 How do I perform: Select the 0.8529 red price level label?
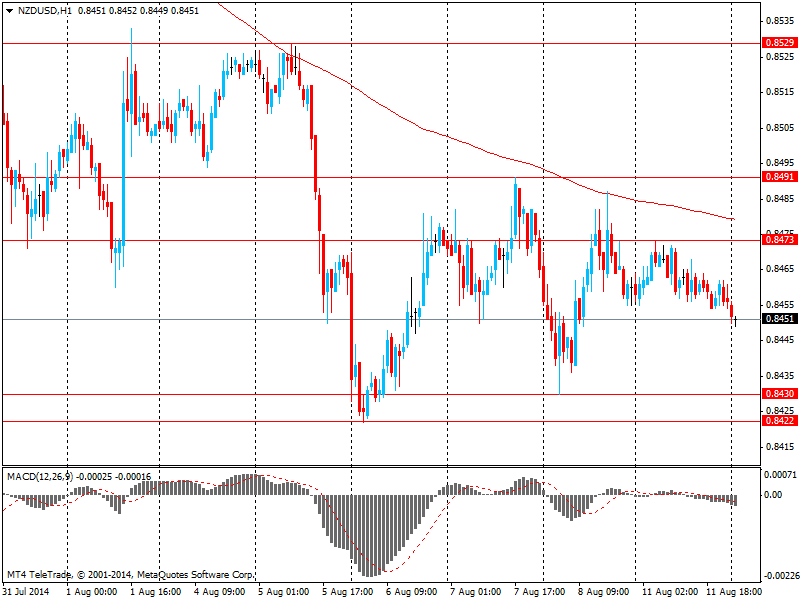tap(780, 42)
